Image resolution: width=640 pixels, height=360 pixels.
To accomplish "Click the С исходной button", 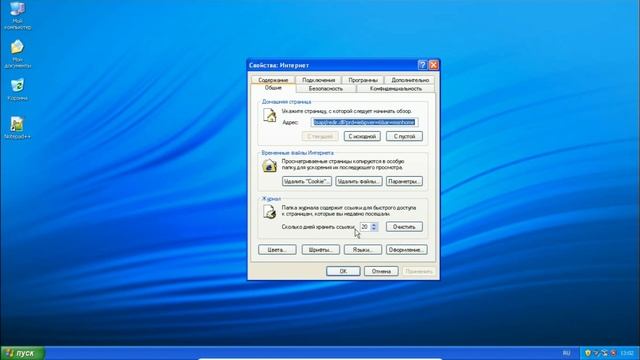I will (x=362, y=136).
